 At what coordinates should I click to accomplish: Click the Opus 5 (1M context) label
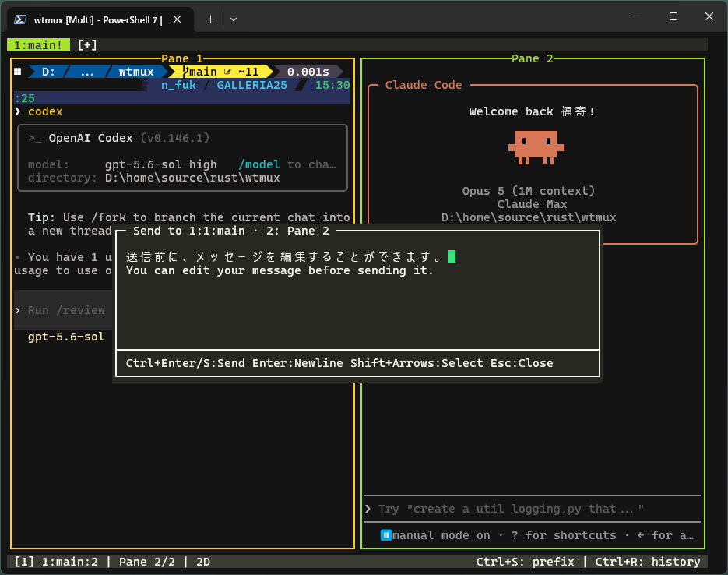point(529,191)
